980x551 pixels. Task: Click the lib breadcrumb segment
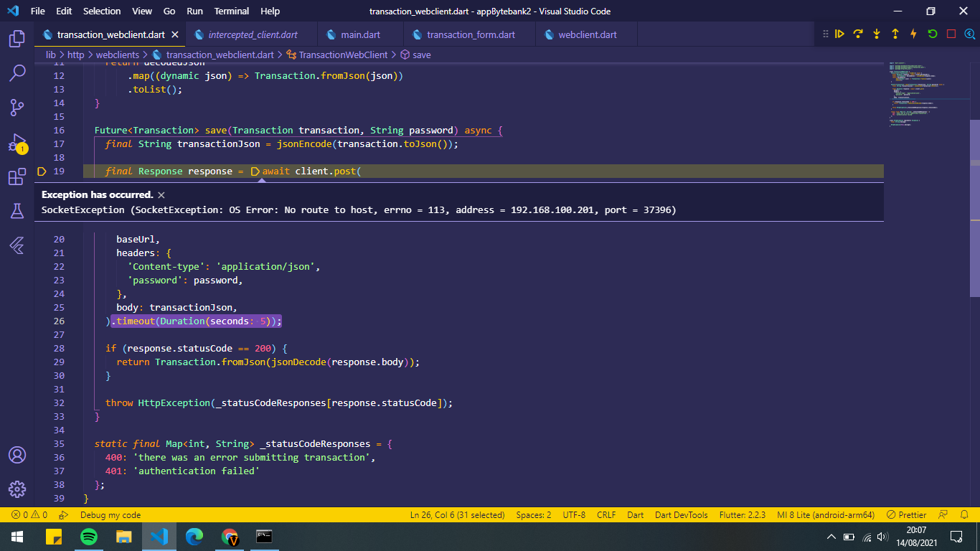point(51,55)
